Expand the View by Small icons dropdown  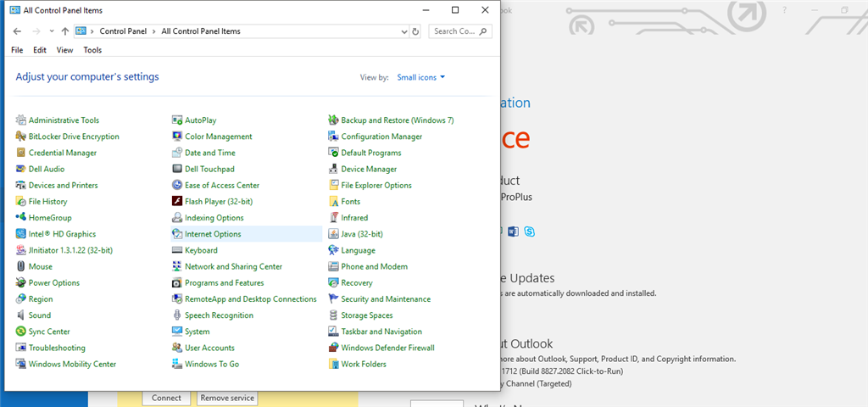pos(420,77)
